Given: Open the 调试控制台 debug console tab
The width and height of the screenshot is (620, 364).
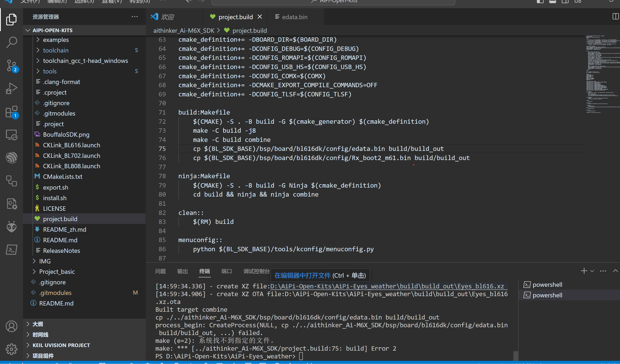Looking at the screenshot, I should [256, 271].
